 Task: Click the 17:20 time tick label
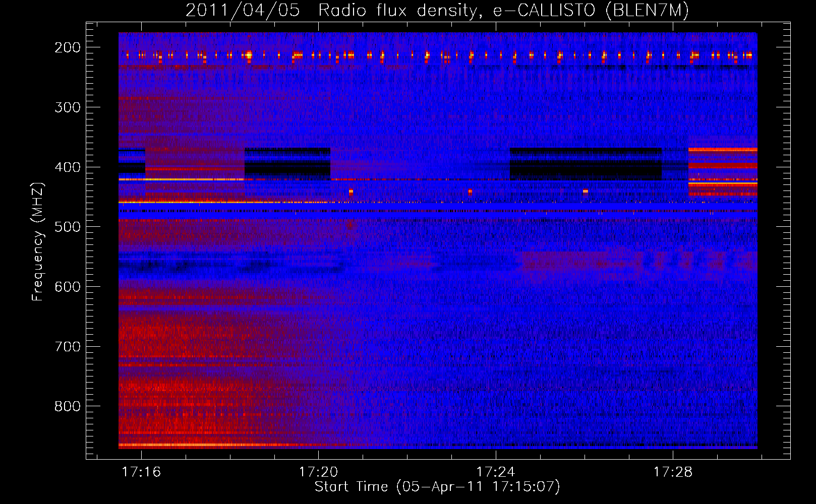point(319,472)
